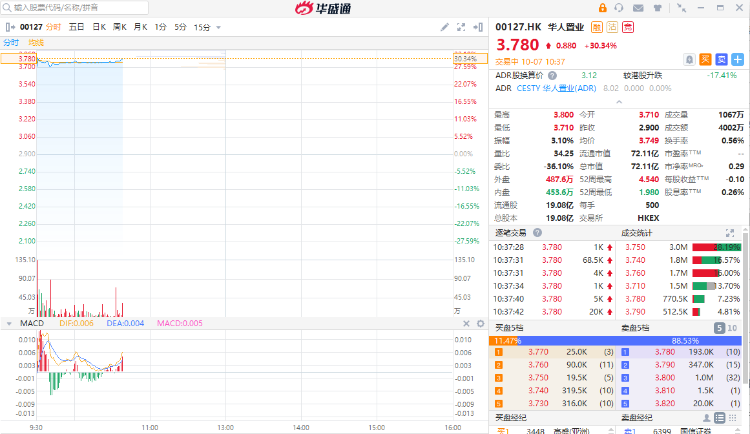Click the orange 买 buy button
This screenshot has height=434, width=750.
[x=706, y=59]
